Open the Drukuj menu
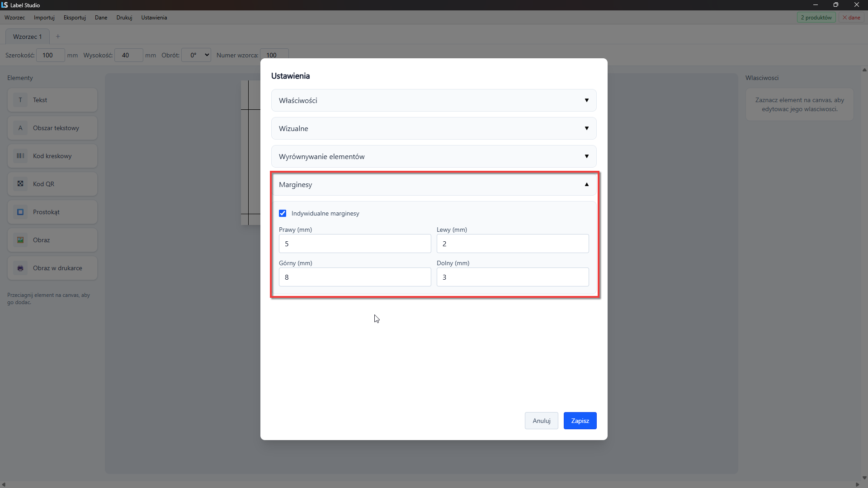The image size is (868, 488). tap(124, 18)
